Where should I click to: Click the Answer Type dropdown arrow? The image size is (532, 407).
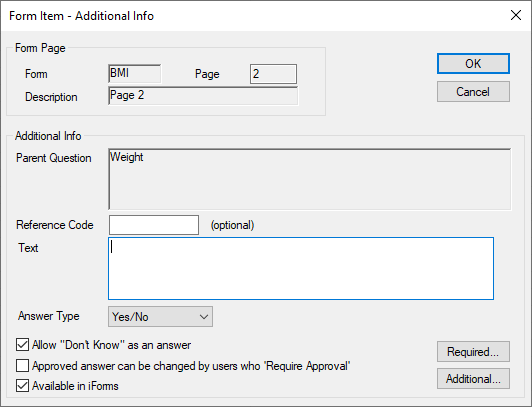click(x=204, y=317)
